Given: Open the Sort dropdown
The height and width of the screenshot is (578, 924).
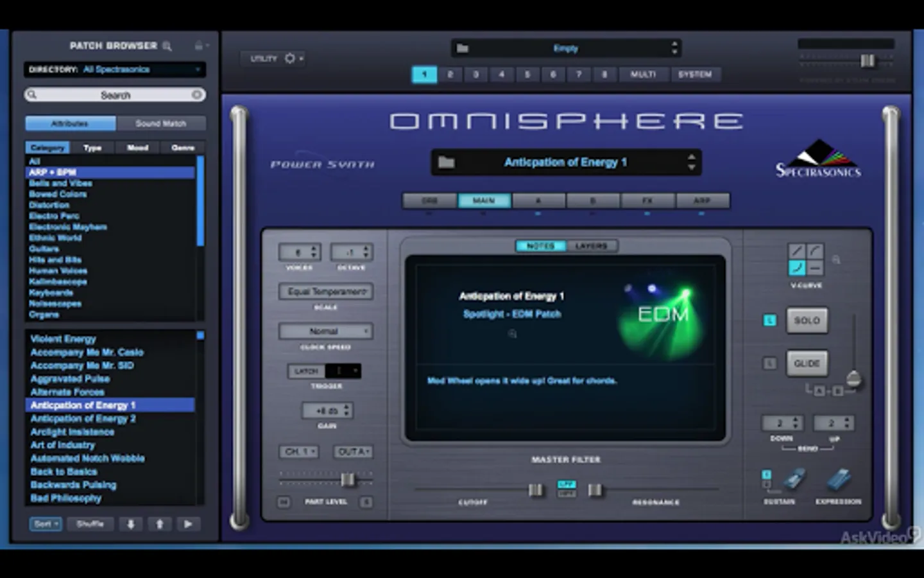Looking at the screenshot, I should (x=46, y=524).
